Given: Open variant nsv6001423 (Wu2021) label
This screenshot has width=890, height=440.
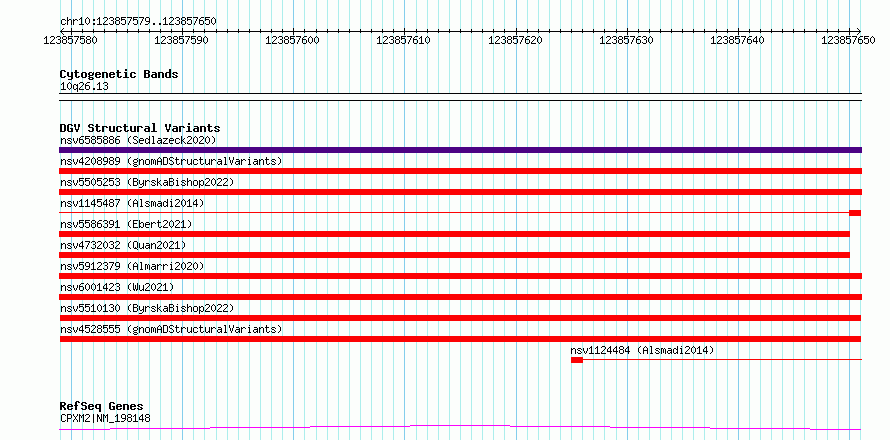Looking at the screenshot, I should [117, 287].
